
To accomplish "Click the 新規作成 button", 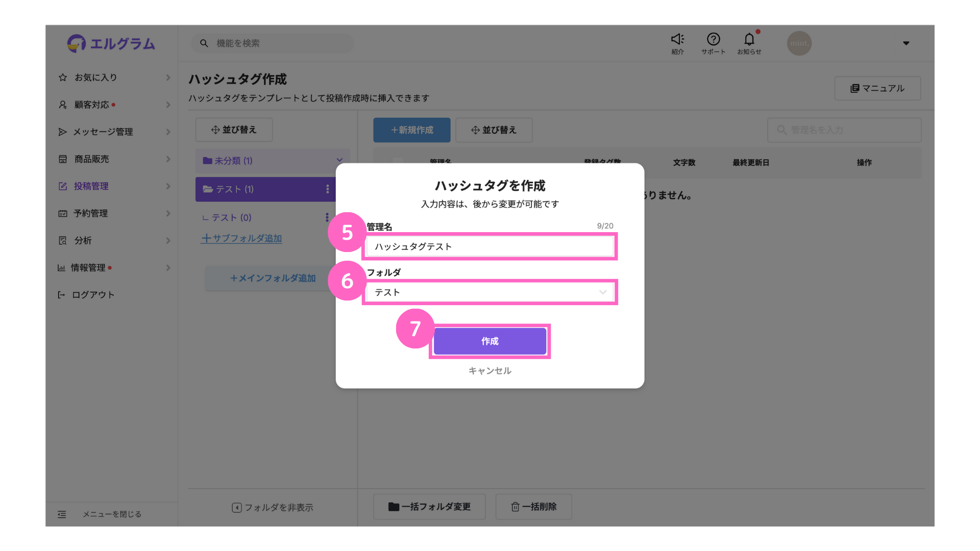I will point(411,130).
